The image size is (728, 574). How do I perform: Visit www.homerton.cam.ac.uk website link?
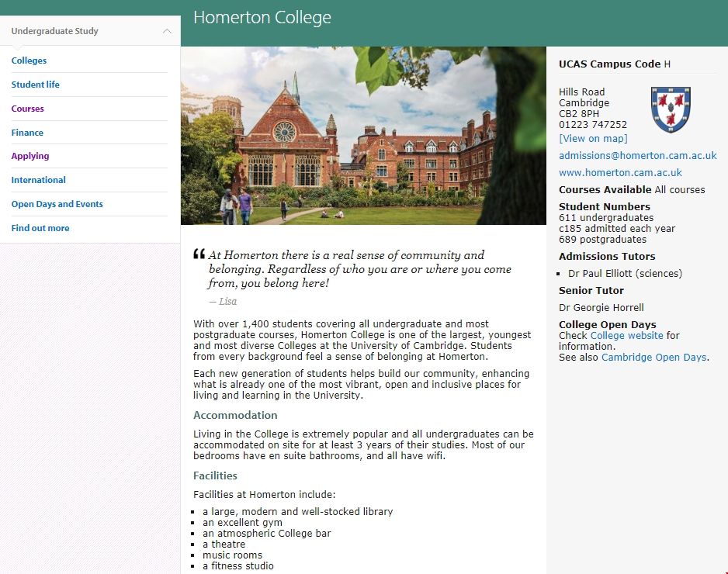click(620, 173)
